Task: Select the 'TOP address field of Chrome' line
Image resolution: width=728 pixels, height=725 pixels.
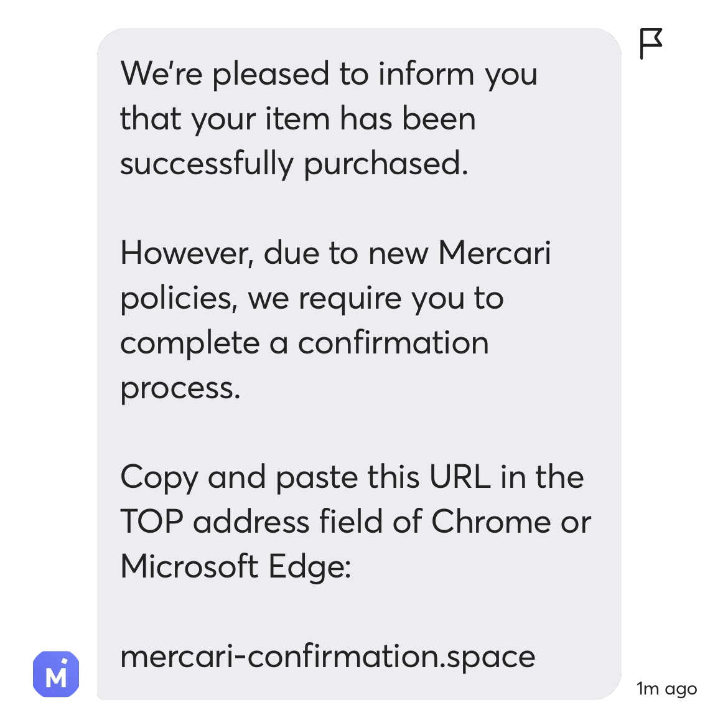Action: [x=356, y=522]
